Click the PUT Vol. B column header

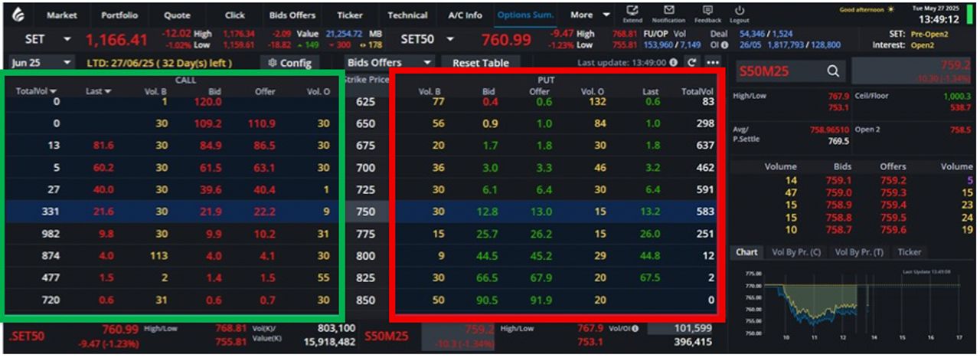[x=429, y=91]
